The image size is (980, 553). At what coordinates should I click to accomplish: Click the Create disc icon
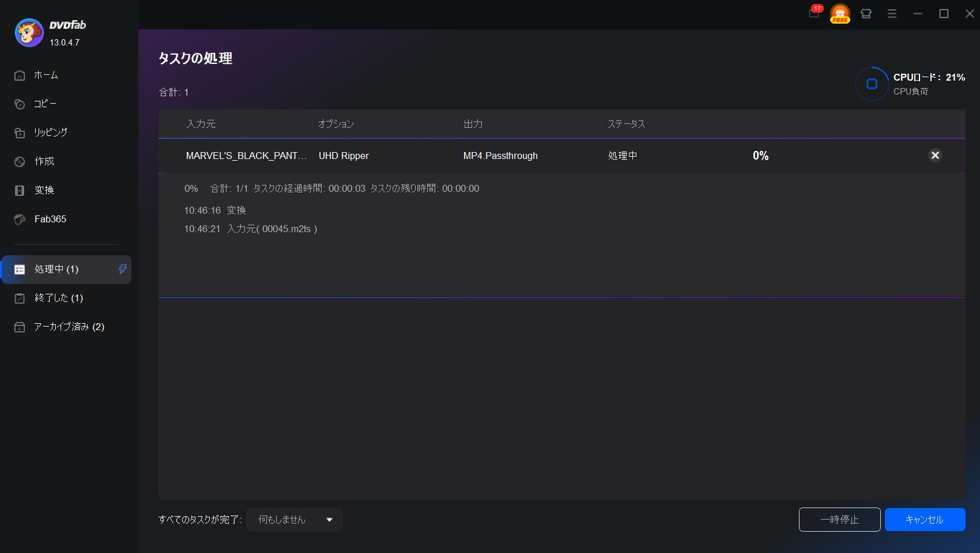pos(20,162)
